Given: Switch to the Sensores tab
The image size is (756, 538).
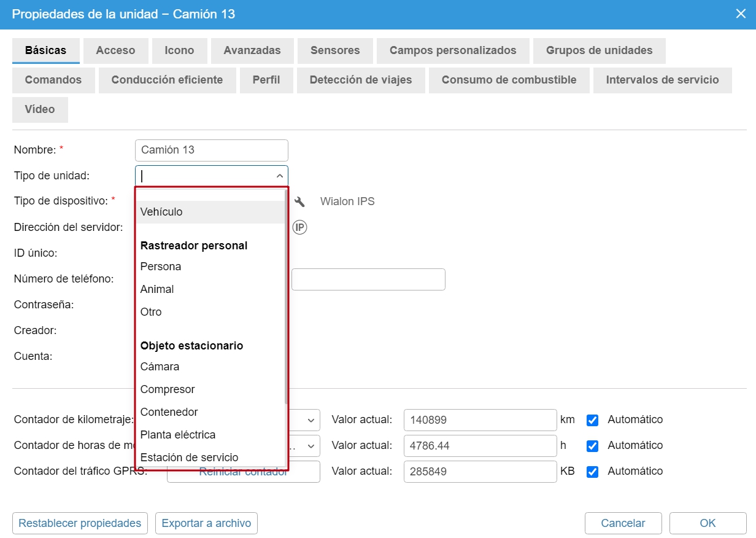Looking at the screenshot, I should coord(334,50).
